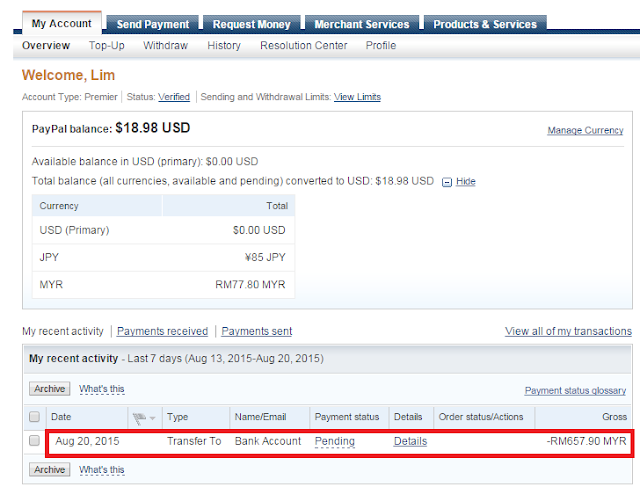Click the Aug 20, 2015 date cell

point(87,441)
